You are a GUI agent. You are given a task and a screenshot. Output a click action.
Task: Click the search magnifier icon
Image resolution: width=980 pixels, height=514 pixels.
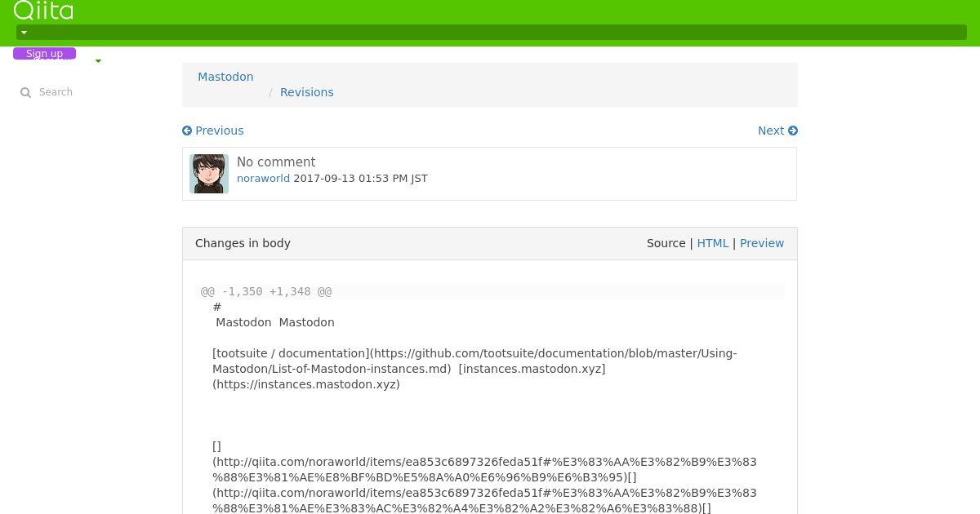25,93
